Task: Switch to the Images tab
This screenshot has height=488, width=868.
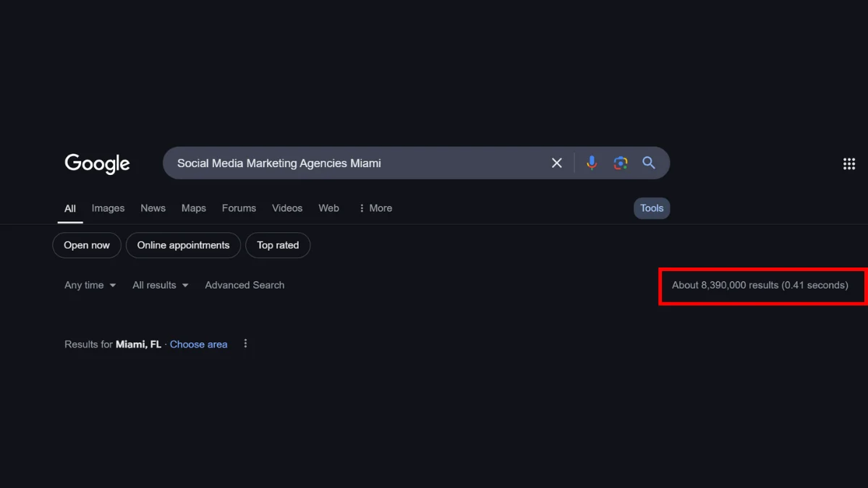Action: coord(108,208)
